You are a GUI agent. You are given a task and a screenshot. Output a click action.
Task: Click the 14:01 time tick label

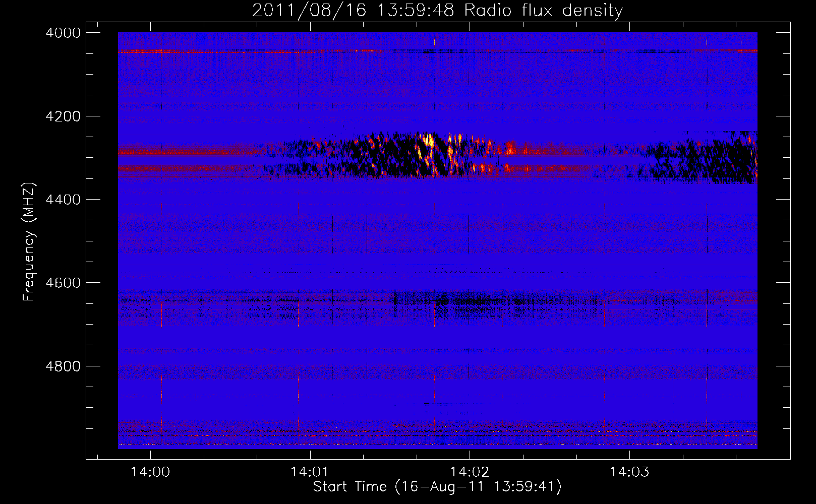[x=310, y=472]
